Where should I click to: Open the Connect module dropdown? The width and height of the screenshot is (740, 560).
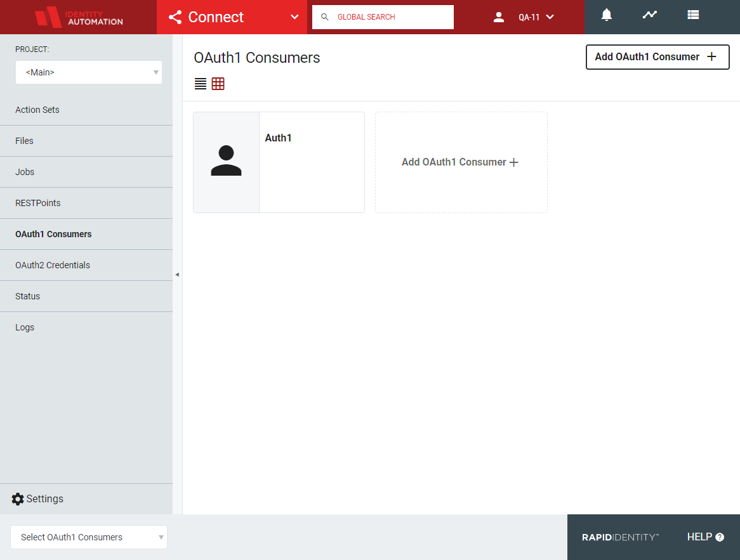pyautogui.click(x=232, y=17)
